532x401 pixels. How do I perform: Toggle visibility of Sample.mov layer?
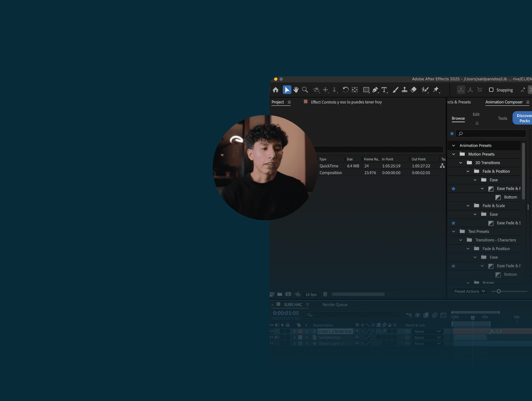[272, 337]
